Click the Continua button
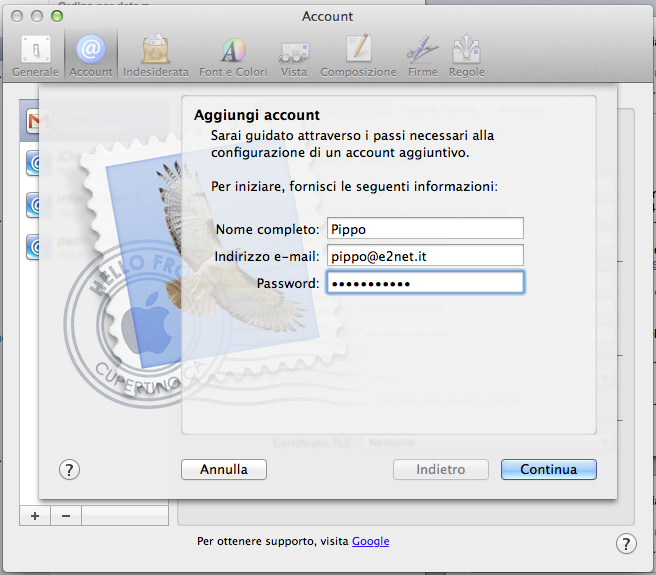Image resolution: width=656 pixels, height=575 pixels. [548, 469]
